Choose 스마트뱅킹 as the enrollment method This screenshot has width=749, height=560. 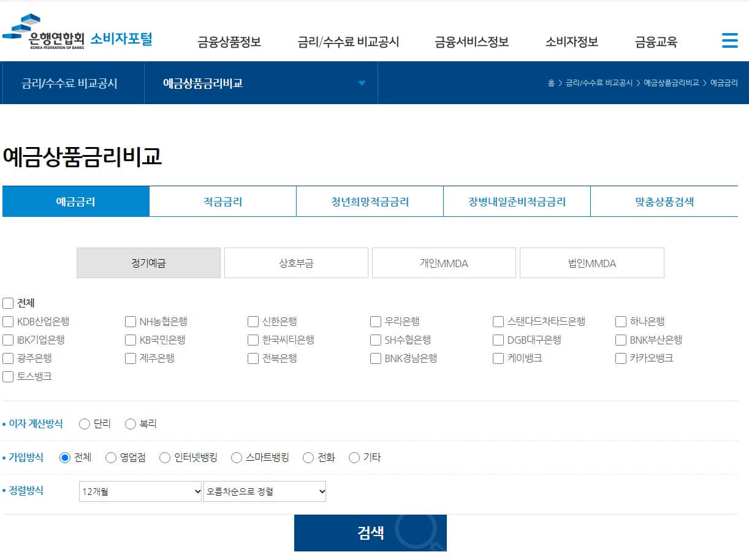pyautogui.click(x=236, y=456)
